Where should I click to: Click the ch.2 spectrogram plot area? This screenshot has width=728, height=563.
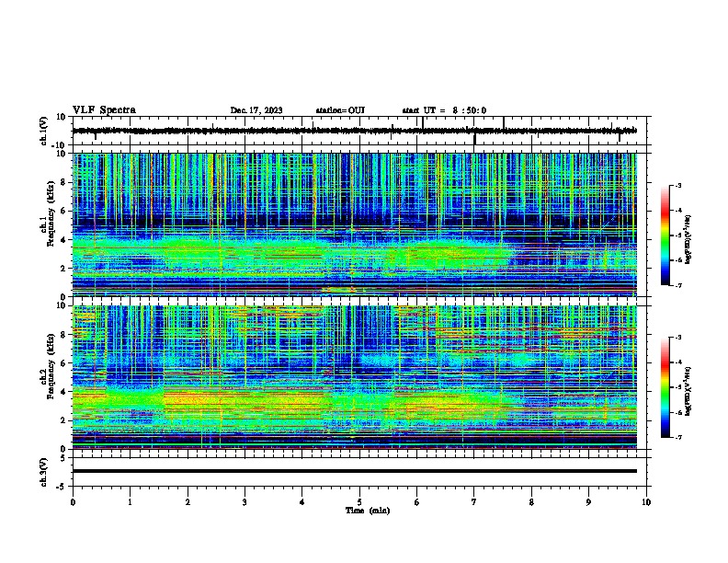click(354, 377)
